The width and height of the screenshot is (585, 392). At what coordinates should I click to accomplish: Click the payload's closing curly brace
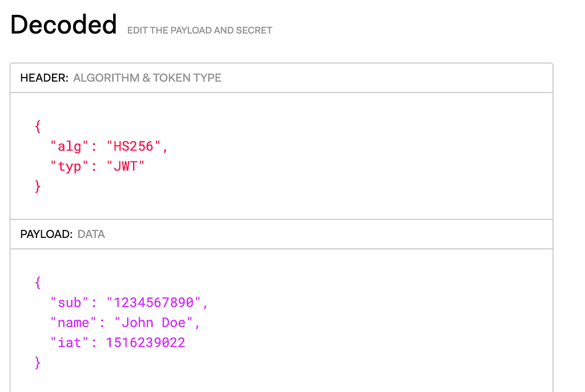pos(38,362)
